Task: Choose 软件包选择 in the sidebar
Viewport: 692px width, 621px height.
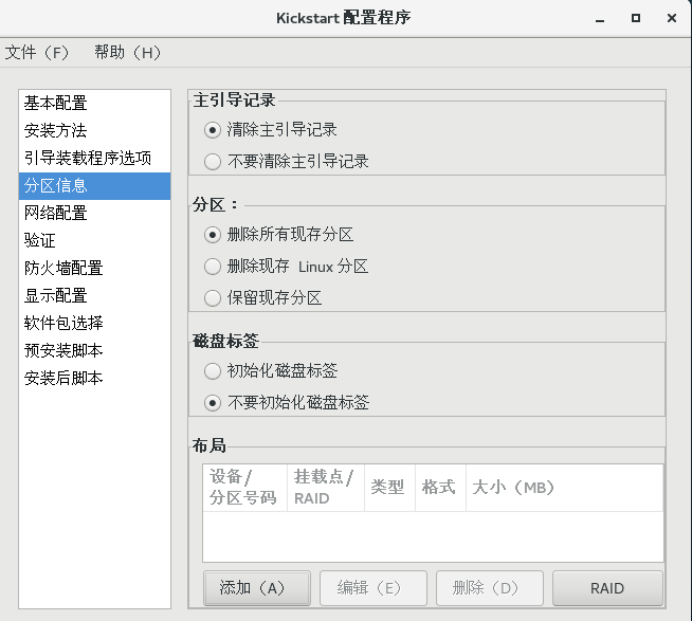Action: 94,323
